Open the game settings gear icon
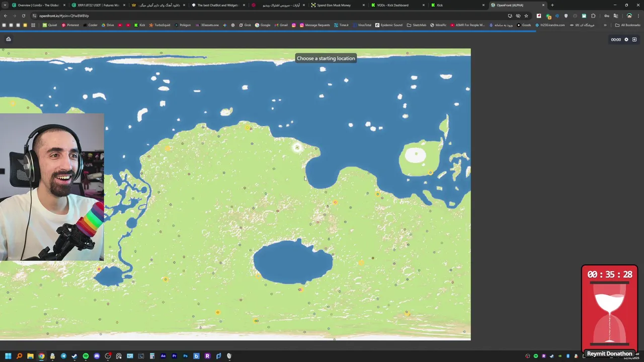Viewport: 644px width, 362px height. [x=626, y=39]
